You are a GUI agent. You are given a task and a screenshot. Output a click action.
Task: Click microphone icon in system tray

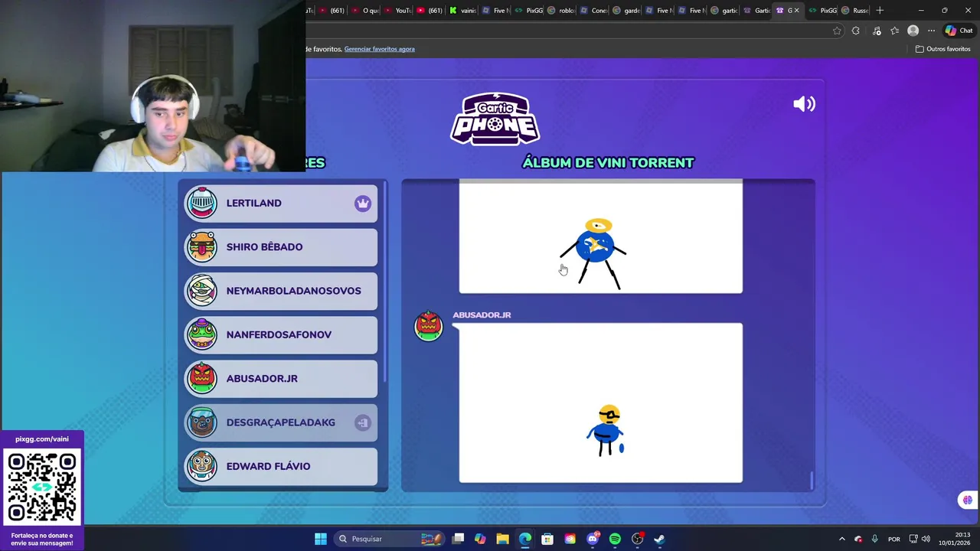click(874, 539)
